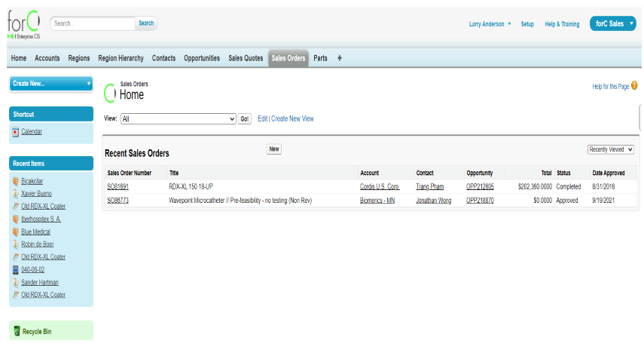Click the 040-08-02 part icon

click(x=16, y=270)
